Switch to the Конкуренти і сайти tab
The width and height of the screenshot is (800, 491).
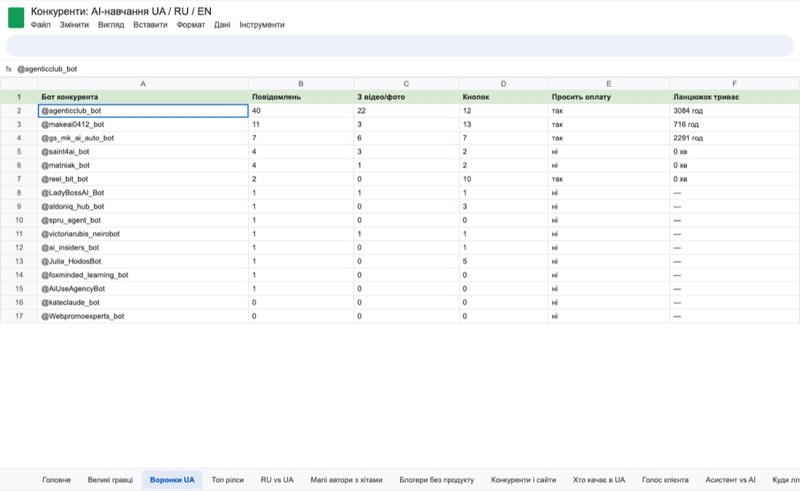[523, 480]
